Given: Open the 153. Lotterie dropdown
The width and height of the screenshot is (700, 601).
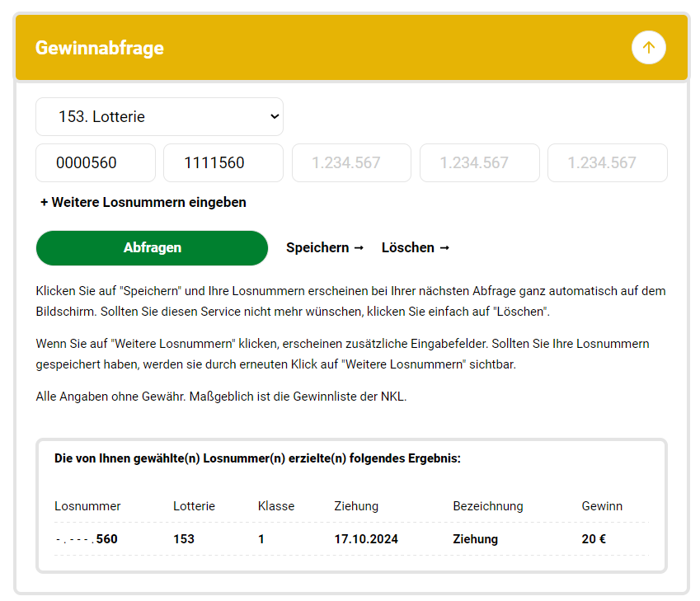Looking at the screenshot, I should coord(159,117).
